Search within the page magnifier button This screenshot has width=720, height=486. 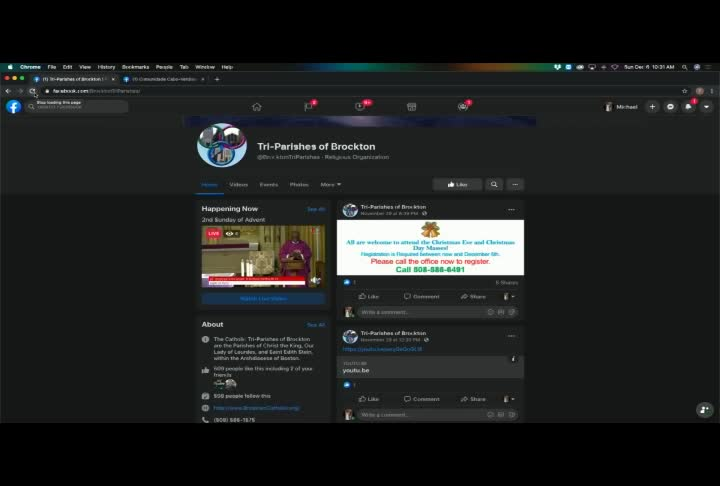[x=494, y=185]
